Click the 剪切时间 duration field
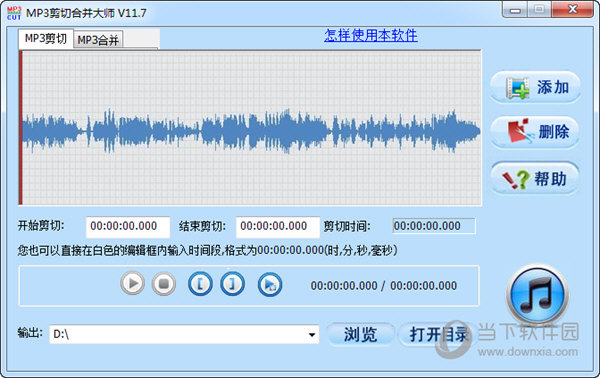Image resolution: width=600 pixels, height=378 pixels. coord(434,226)
